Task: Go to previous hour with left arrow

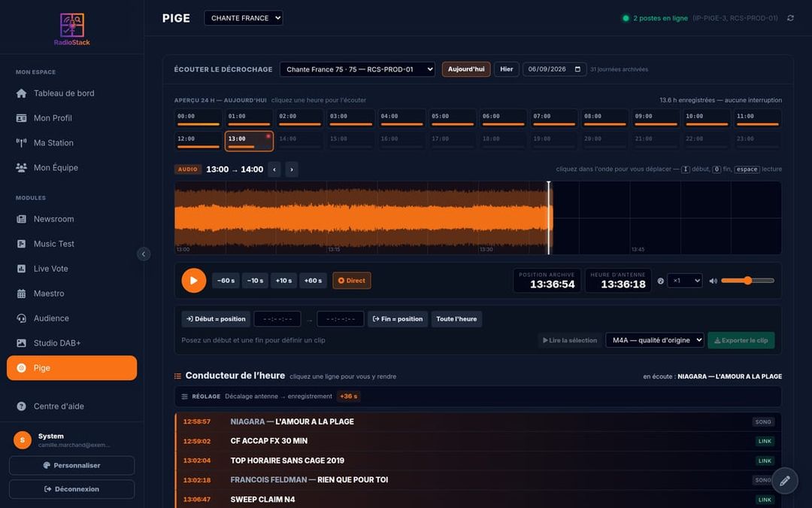Action: pyautogui.click(x=274, y=169)
